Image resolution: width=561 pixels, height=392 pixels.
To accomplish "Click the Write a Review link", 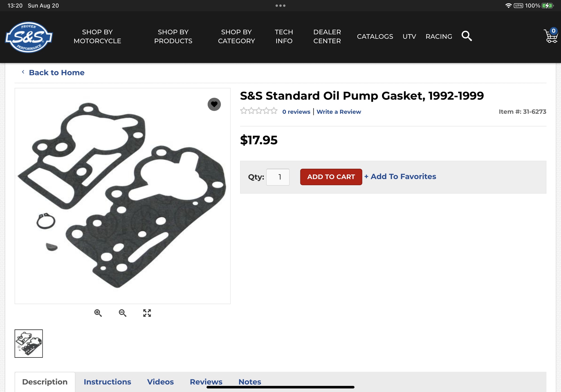I will (x=339, y=112).
